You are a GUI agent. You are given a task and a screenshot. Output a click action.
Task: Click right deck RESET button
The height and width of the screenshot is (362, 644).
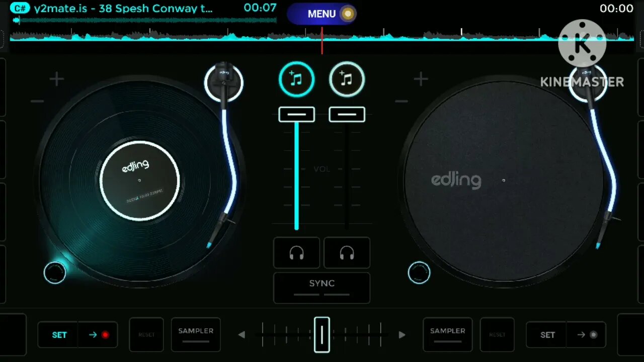[497, 335]
